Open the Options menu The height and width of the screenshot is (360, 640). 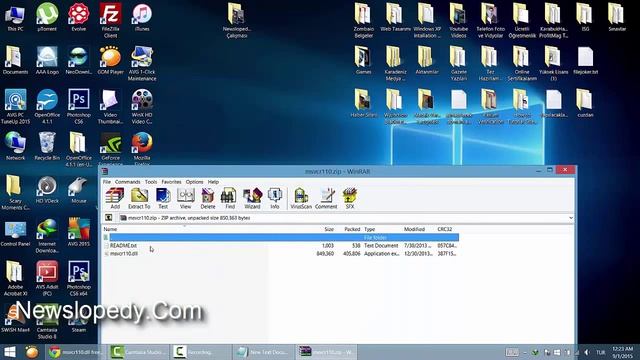point(194,182)
